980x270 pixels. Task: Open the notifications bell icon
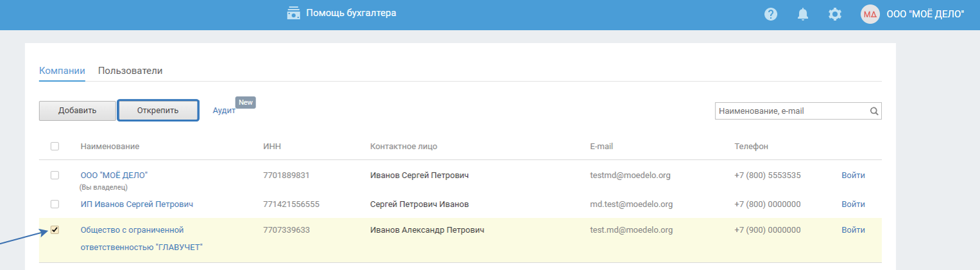(x=803, y=14)
